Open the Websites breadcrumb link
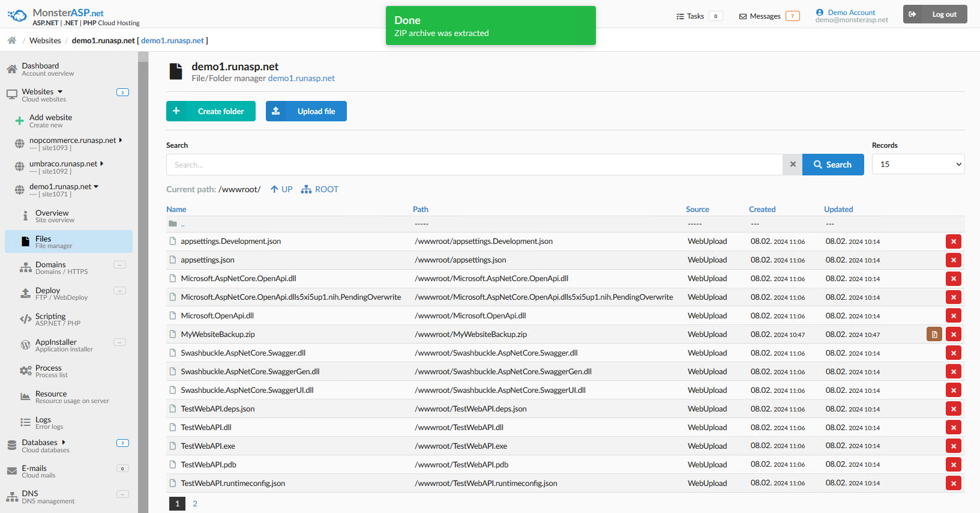980x513 pixels. point(45,40)
